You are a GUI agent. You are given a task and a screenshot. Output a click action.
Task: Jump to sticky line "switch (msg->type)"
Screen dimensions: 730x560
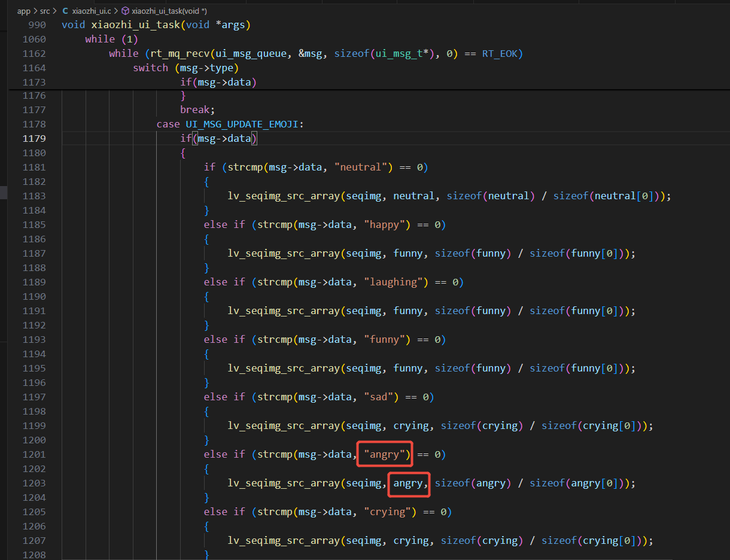(x=186, y=68)
